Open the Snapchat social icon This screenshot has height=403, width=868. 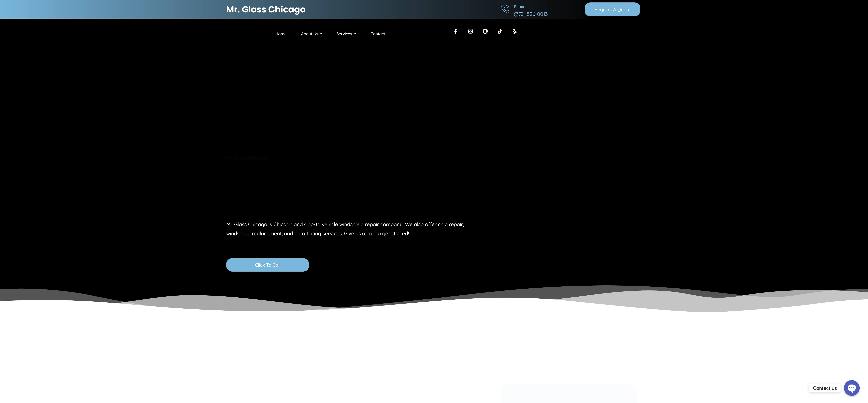click(x=485, y=31)
